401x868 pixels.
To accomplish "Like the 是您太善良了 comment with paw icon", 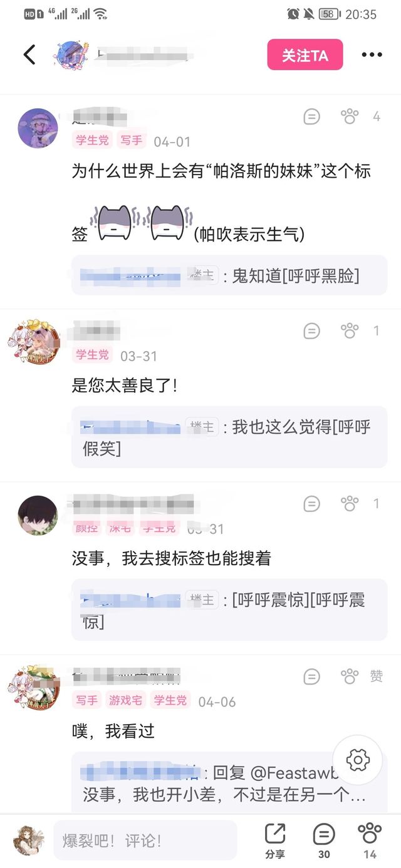I will coord(350,330).
